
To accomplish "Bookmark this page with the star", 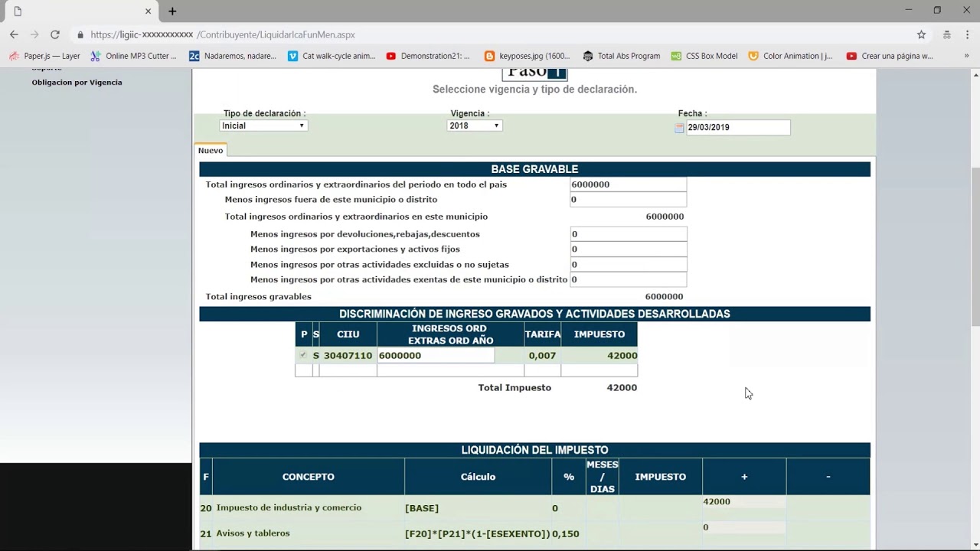I will click(922, 34).
